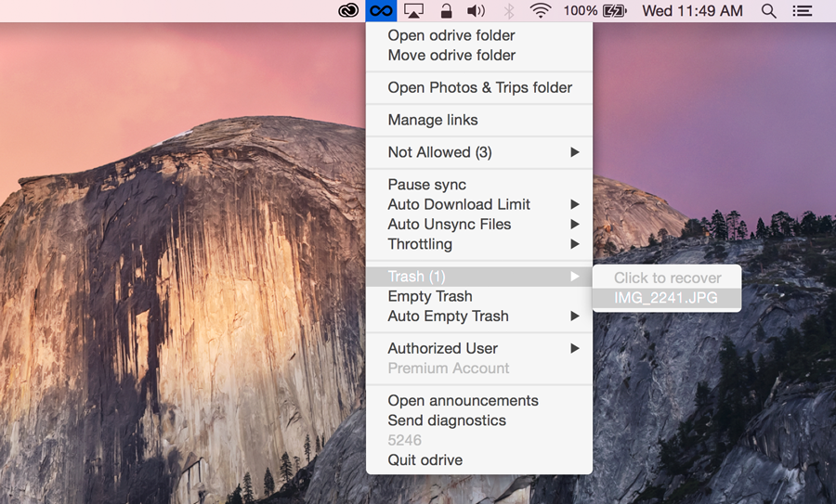This screenshot has width=836, height=504.
Task: Choose Move odrive folder
Action: tap(478, 55)
